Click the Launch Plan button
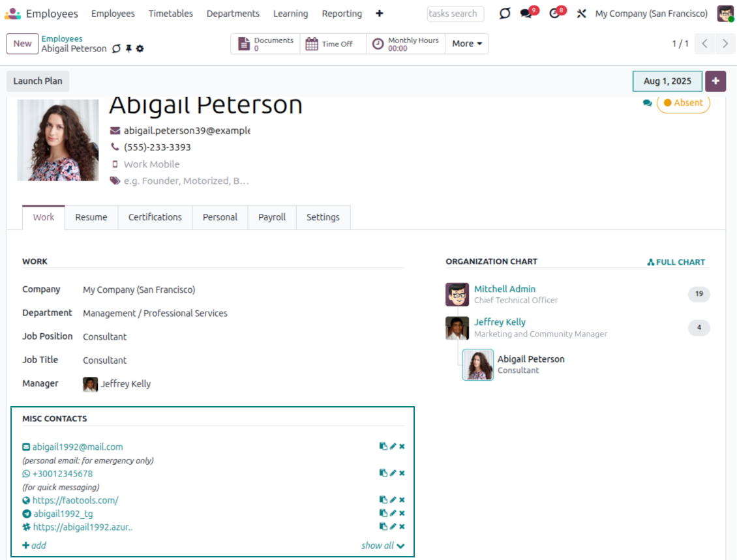Image resolution: width=737 pixels, height=560 pixels. pos(38,81)
